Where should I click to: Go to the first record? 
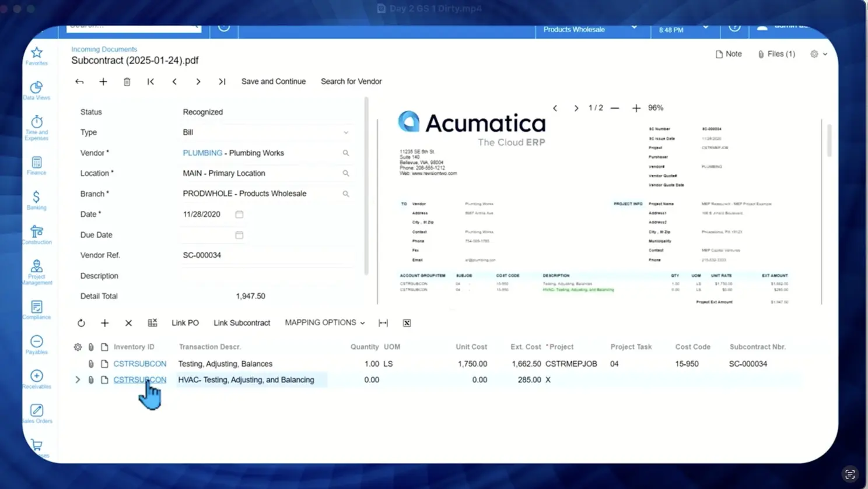point(150,82)
